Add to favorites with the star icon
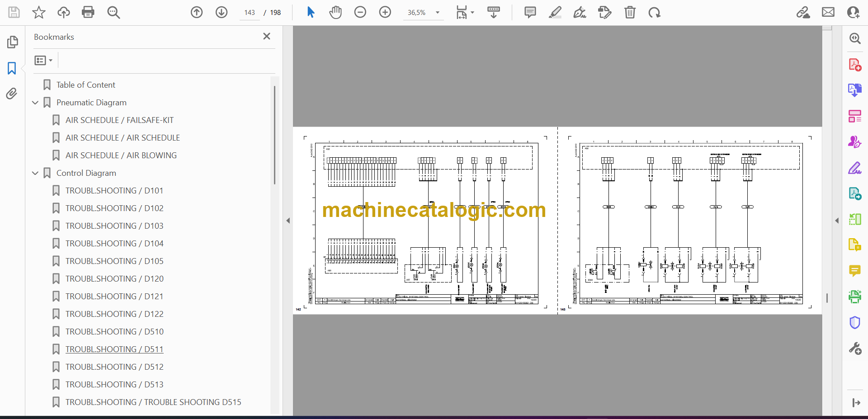 coord(39,12)
